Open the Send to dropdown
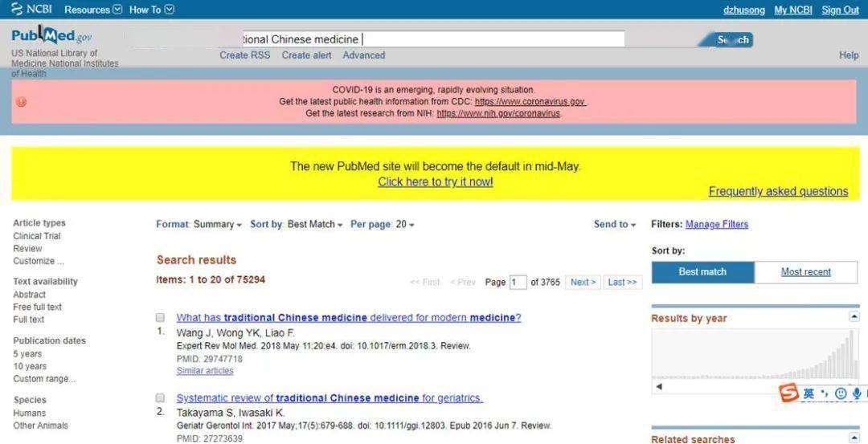 point(614,225)
